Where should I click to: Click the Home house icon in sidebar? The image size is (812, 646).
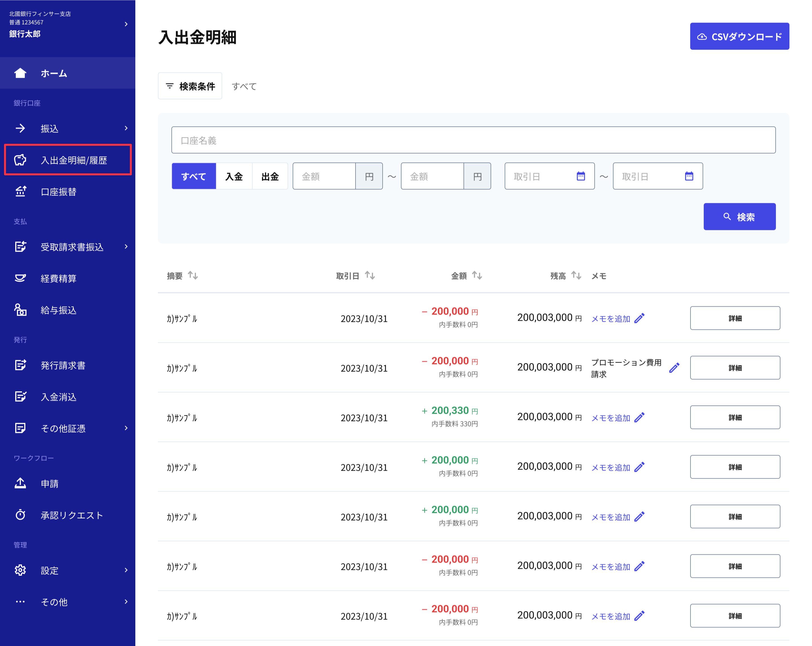point(20,73)
